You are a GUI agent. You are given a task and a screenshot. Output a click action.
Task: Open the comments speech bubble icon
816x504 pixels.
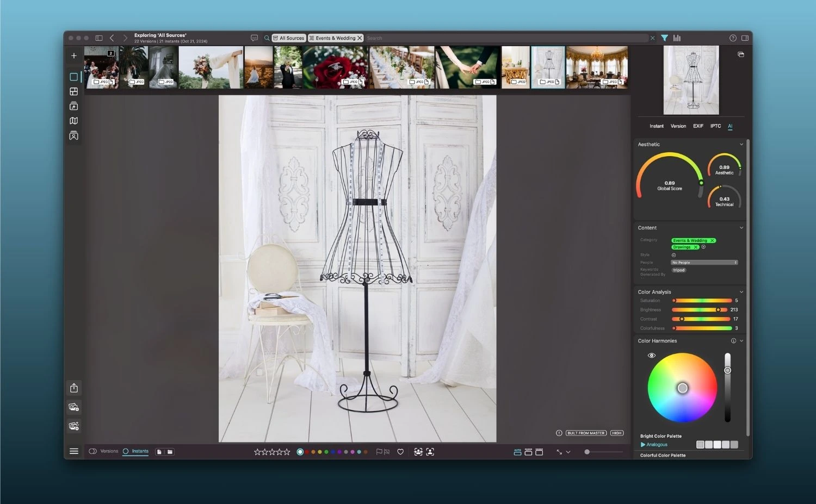coord(254,38)
